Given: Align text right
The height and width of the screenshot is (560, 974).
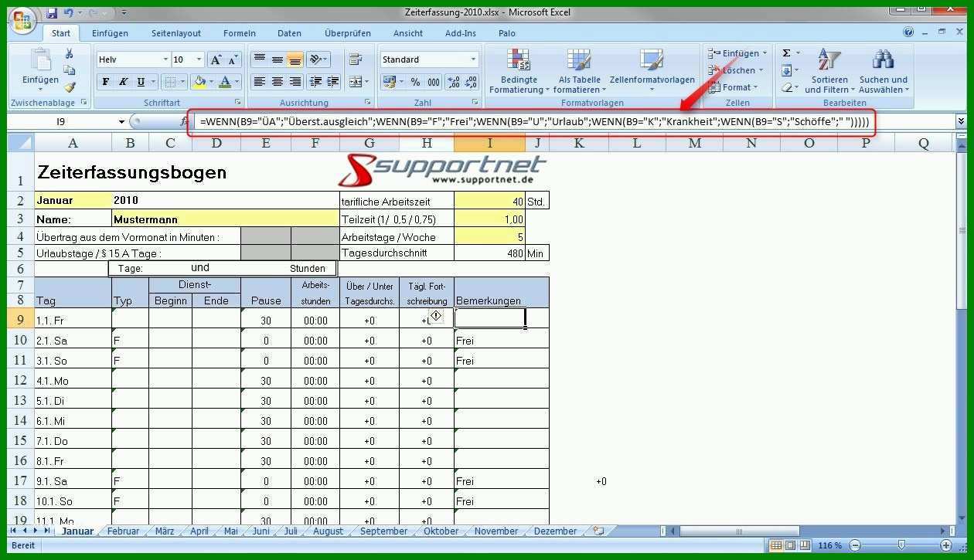Looking at the screenshot, I should point(295,82).
